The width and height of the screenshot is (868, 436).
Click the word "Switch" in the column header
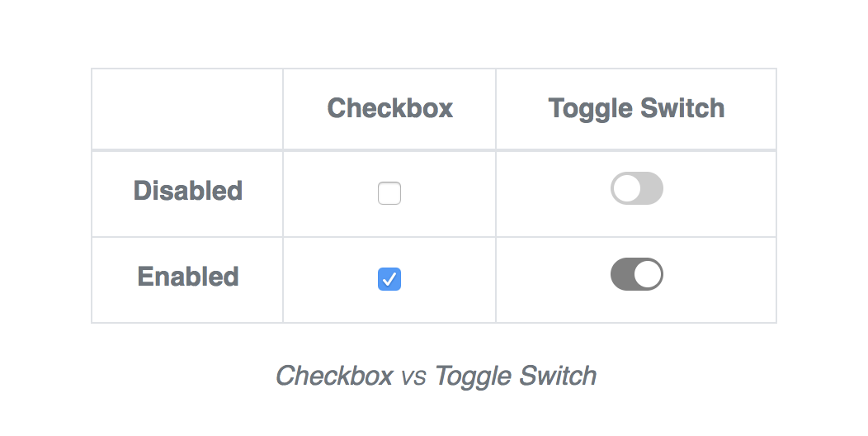click(686, 108)
